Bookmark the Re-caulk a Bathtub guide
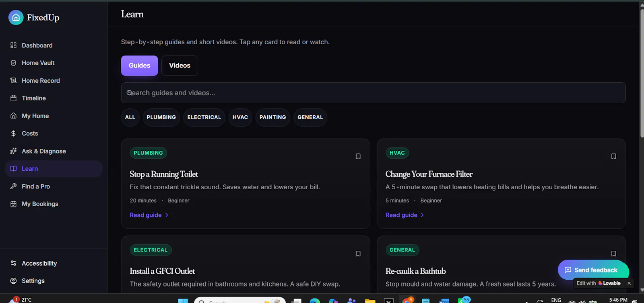This screenshot has height=303, width=644. pos(613,254)
